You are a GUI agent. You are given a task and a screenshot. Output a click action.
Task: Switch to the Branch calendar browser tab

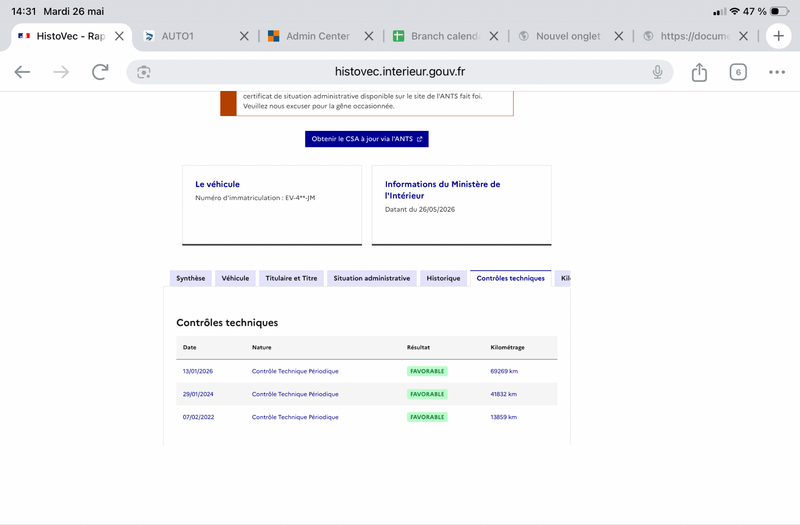point(438,36)
